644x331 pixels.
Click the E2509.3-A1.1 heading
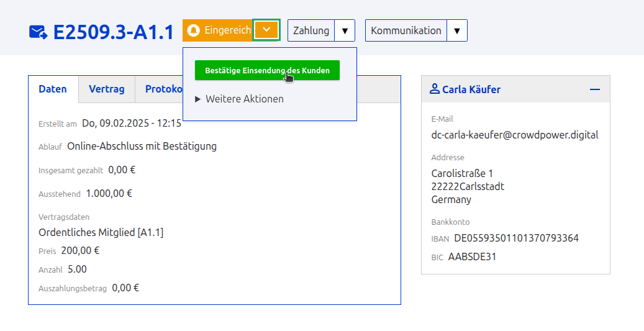point(113,32)
